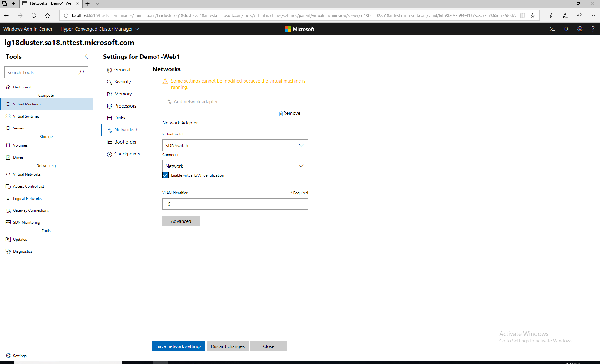This screenshot has width=600, height=364.
Task: Click the VLAN identifier input field
Action: [x=235, y=204]
